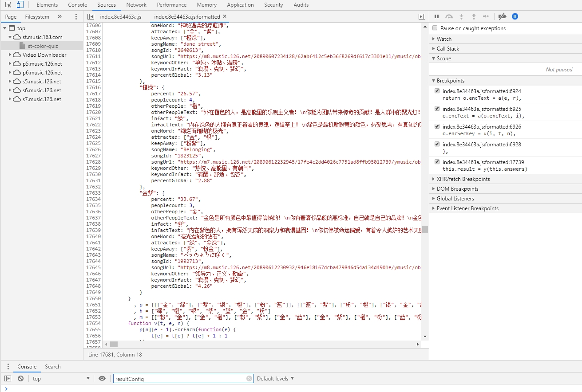
Task: Toggle the device toolbar icon
Action: [x=20, y=5]
